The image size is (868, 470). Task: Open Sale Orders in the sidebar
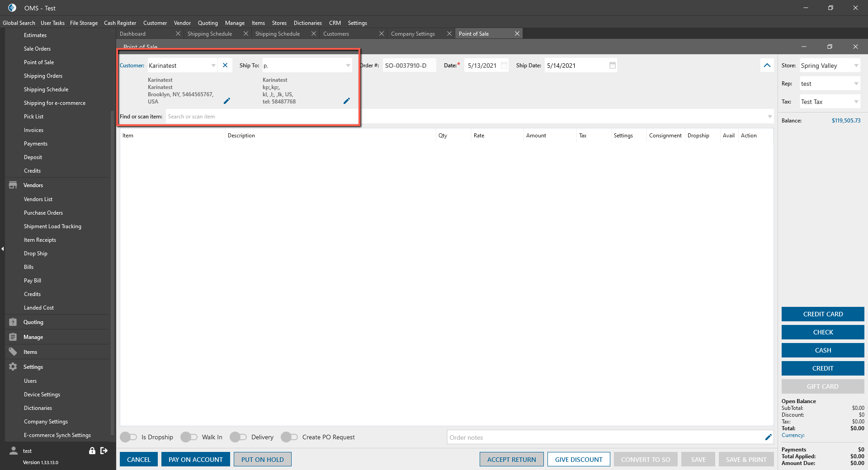37,49
